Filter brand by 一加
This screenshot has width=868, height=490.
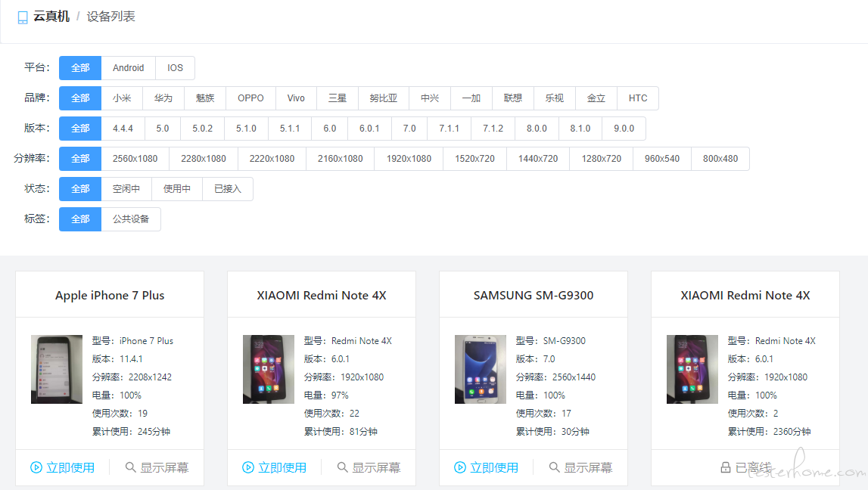click(471, 98)
